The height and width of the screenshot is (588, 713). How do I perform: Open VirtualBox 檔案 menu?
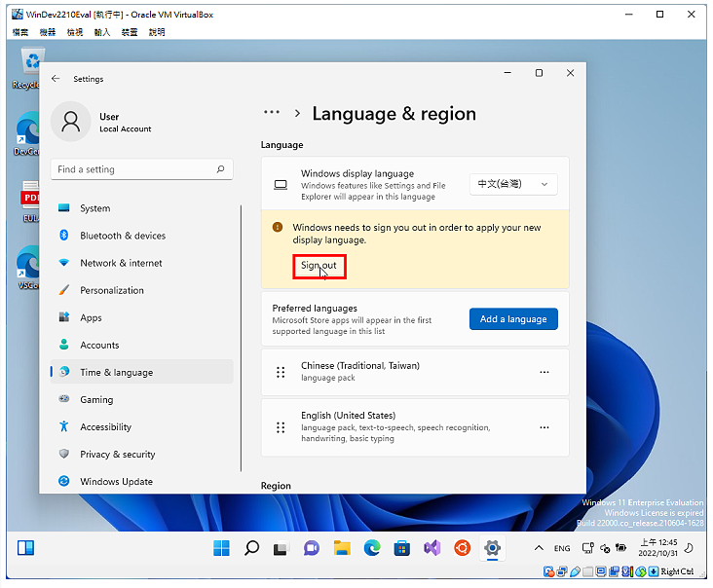[x=20, y=32]
